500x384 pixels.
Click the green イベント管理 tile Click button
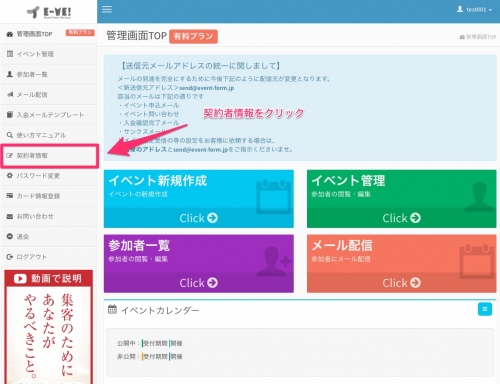point(401,218)
